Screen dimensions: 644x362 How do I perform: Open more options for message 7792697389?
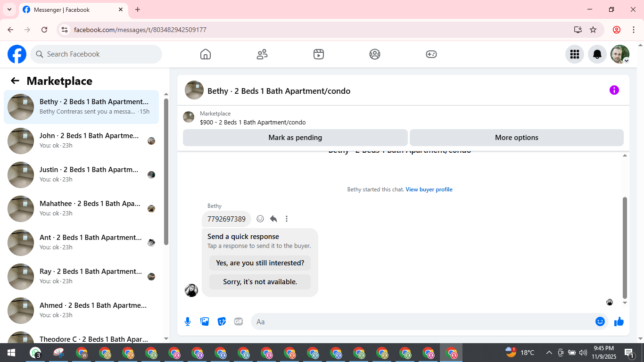287,219
